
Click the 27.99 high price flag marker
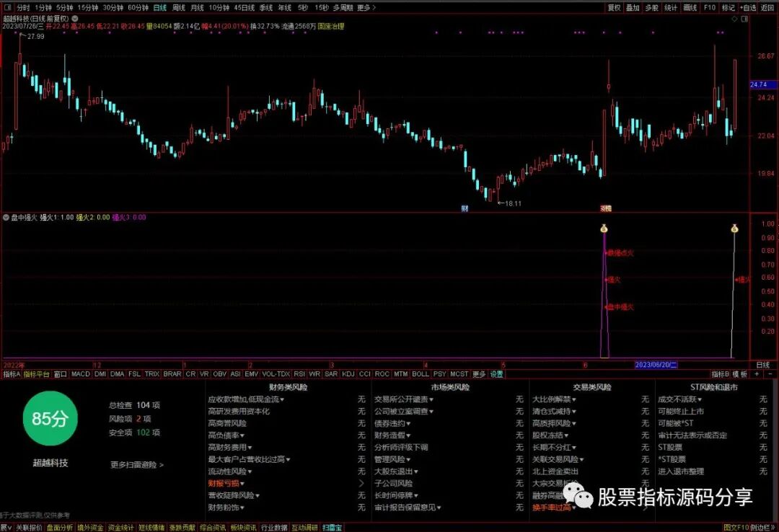[32, 36]
